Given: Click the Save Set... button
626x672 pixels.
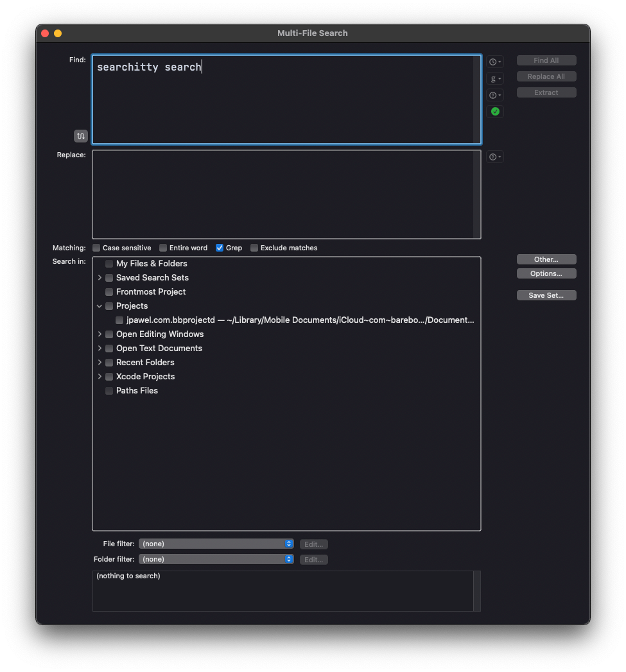Looking at the screenshot, I should click(546, 295).
